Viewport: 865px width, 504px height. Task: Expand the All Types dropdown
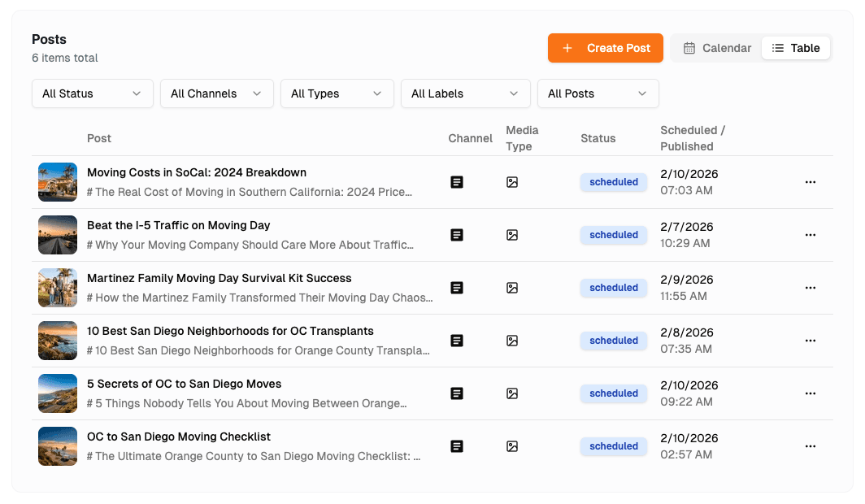(x=337, y=93)
